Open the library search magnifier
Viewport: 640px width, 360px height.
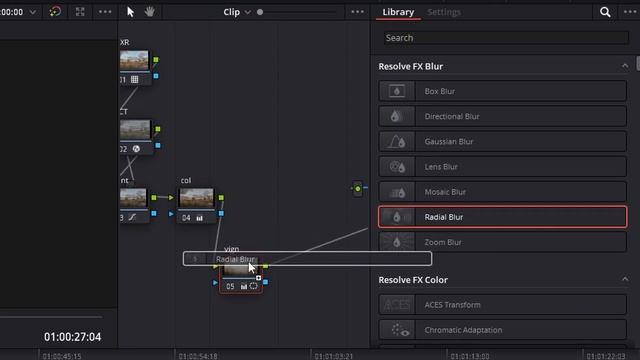(605, 12)
